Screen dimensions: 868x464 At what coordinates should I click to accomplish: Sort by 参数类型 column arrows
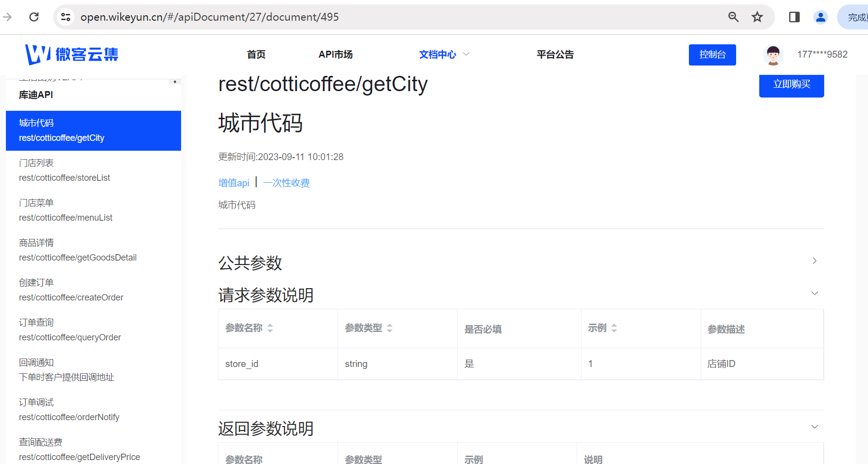point(390,328)
